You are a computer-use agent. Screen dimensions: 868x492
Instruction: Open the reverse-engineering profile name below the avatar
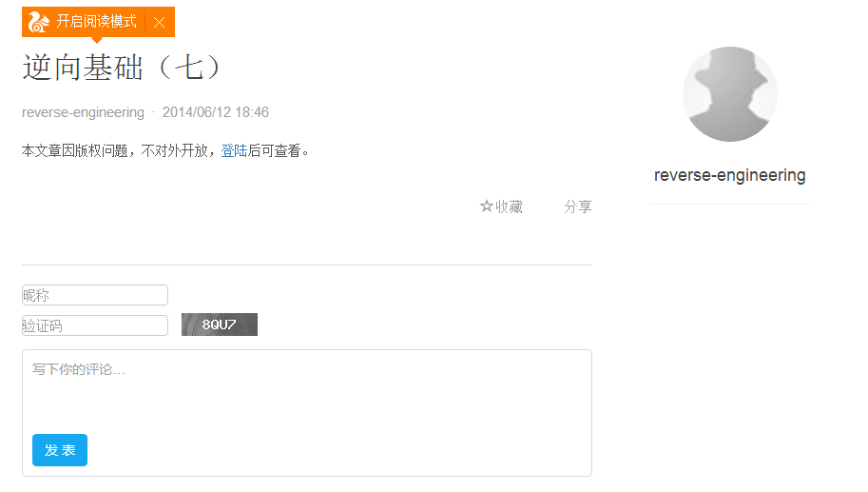click(x=729, y=175)
